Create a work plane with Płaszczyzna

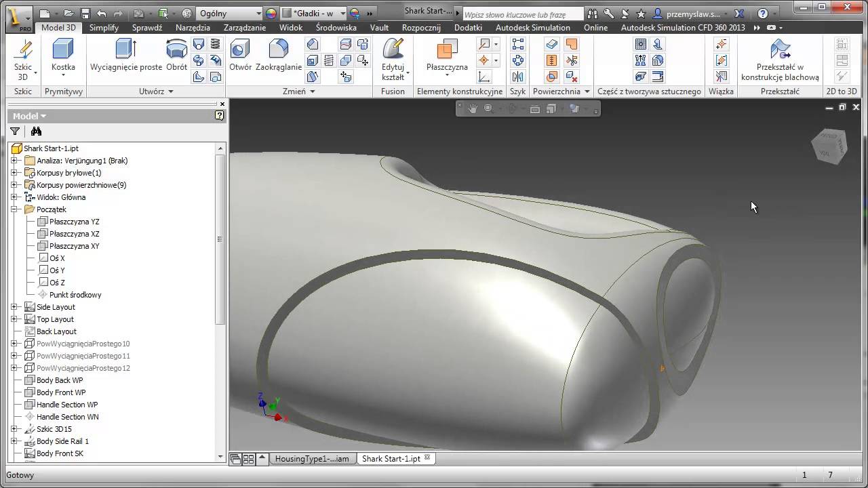pos(447,57)
